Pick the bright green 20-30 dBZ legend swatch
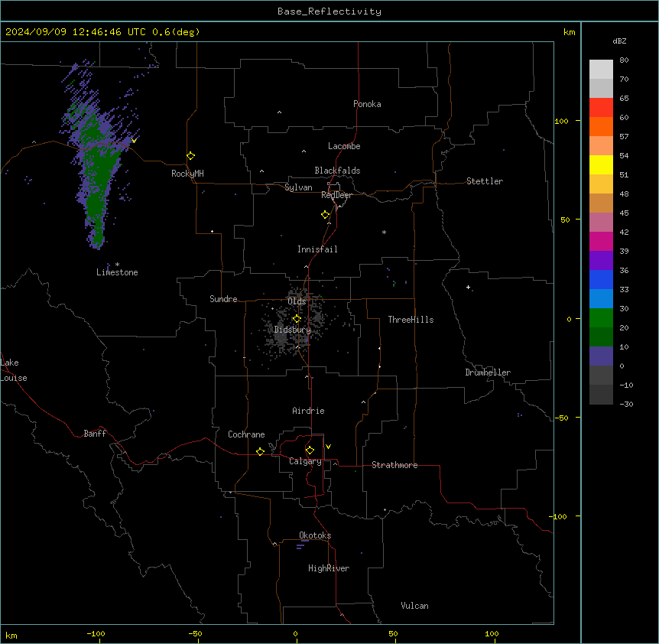The image size is (659, 644). click(x=601, y=318)
